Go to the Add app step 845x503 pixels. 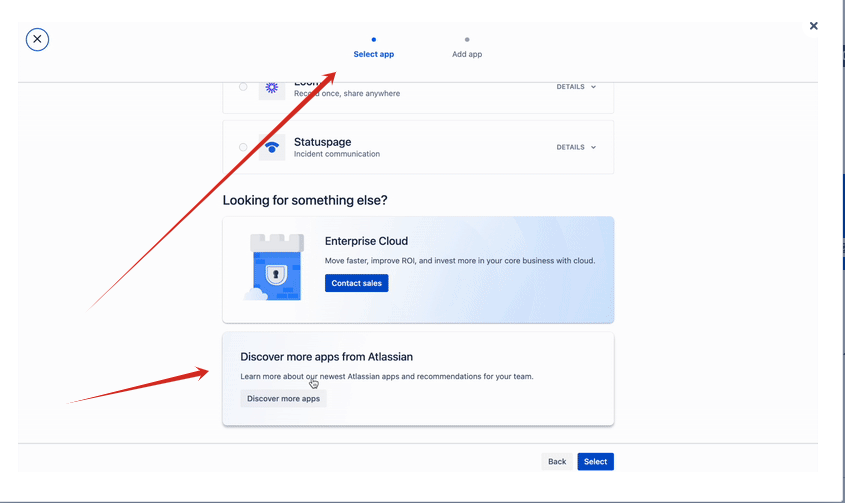click(x=467, y=49)
